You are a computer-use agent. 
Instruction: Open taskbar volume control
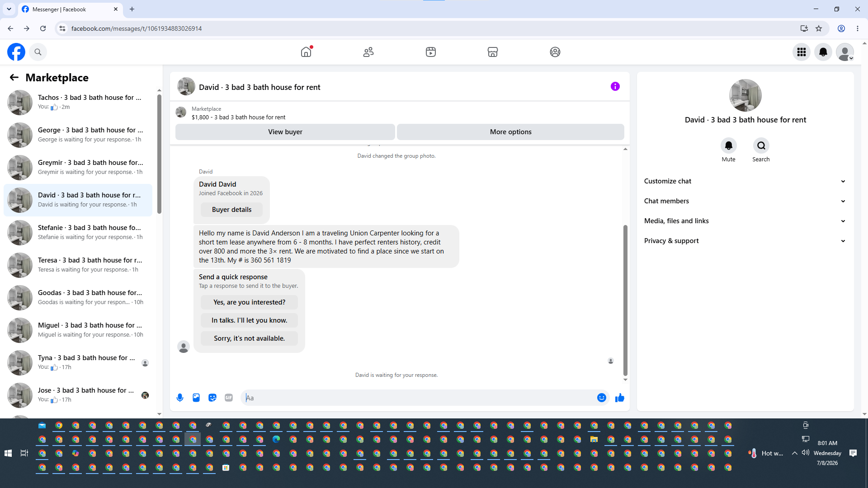(805, 453)
